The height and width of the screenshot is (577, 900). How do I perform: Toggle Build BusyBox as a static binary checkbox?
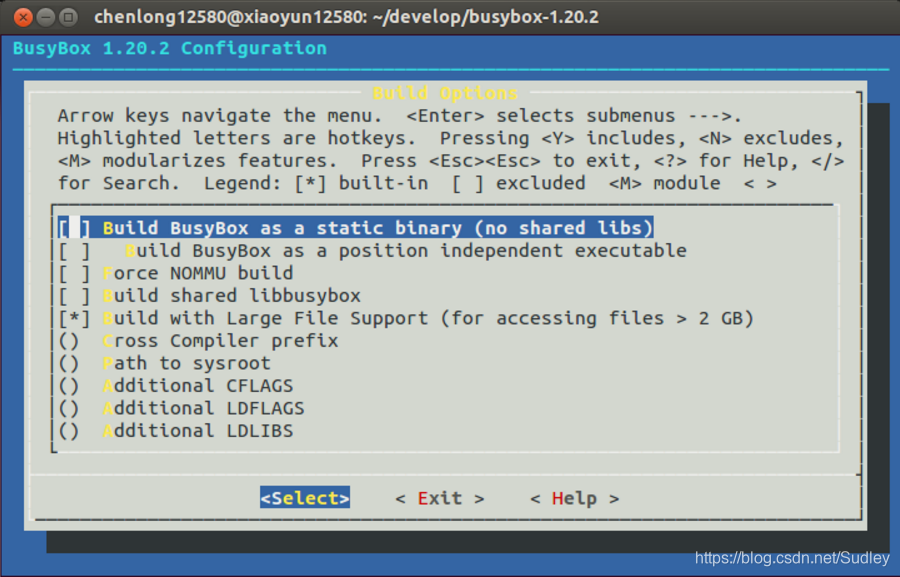click(x=74, y=228)
